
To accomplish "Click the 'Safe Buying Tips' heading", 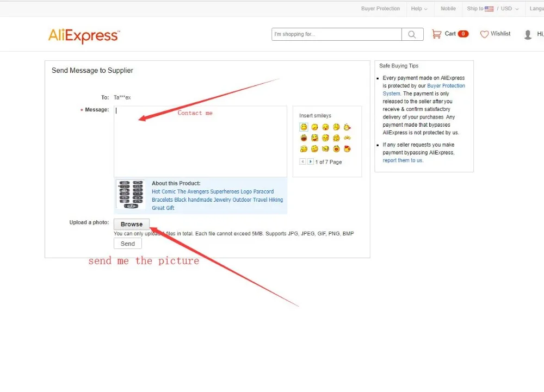I will (x=399, y=66).
